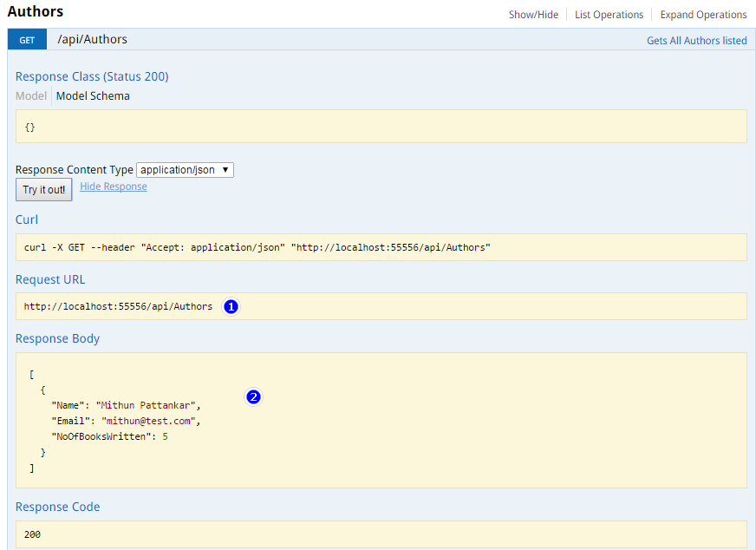Click the Request URL text

pyautogui.click(x=118, y=306)
